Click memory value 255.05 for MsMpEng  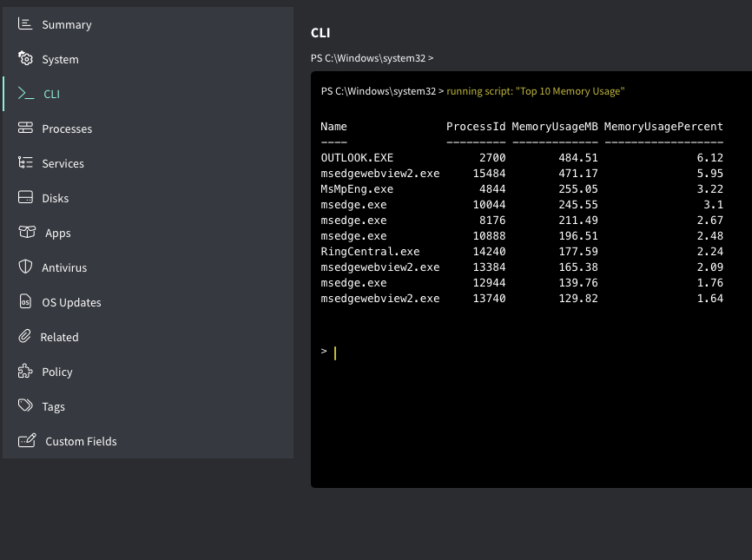point(578,189)
